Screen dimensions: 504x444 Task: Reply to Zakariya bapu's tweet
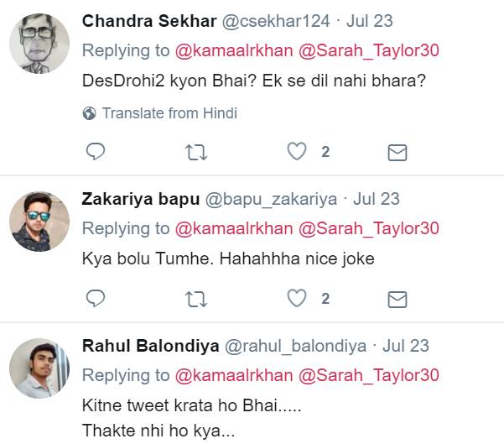pyautogui.click(x=96, y=298)
